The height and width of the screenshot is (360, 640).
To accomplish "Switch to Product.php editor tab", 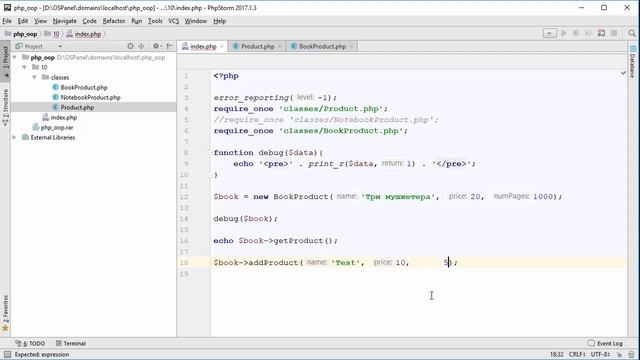I will click(x=258, y=47).
